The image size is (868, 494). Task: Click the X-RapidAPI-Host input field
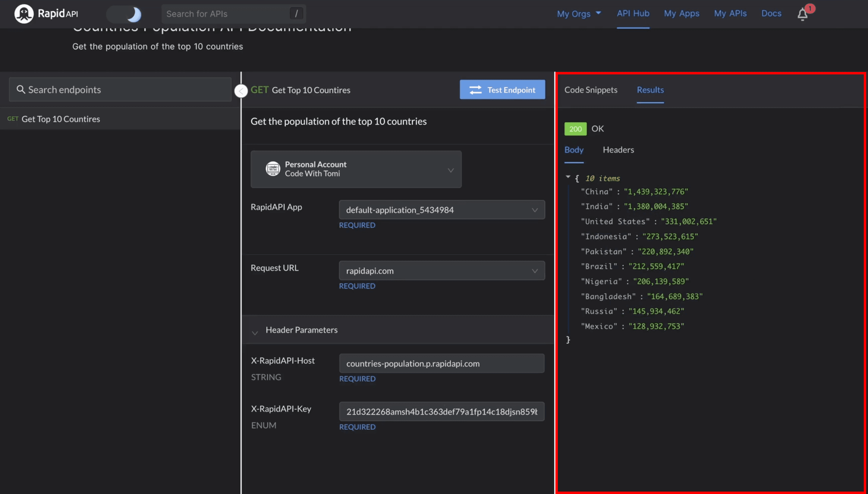click(442, 363)
